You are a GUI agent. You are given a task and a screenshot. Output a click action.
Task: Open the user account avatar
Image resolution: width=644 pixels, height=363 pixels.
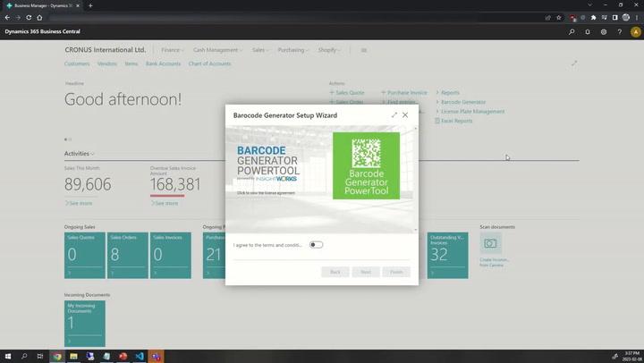tap(635, 31)
